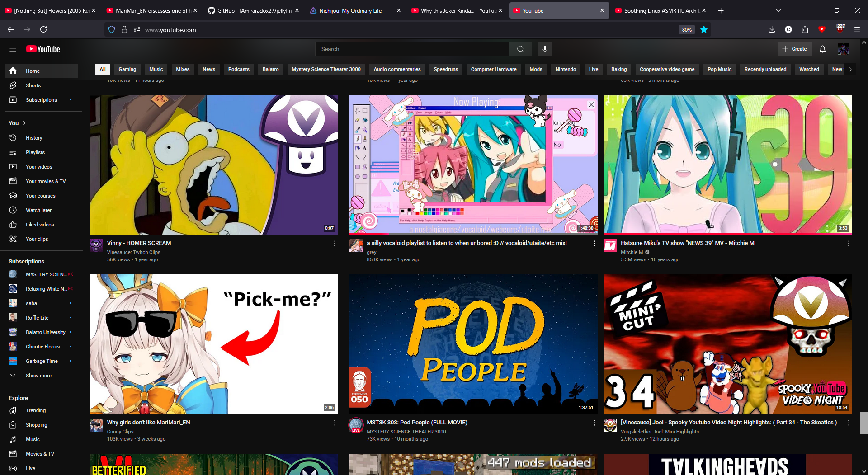The image size is (868, 475).
Task: Open a new browser tab
Action: pos(721,10)
